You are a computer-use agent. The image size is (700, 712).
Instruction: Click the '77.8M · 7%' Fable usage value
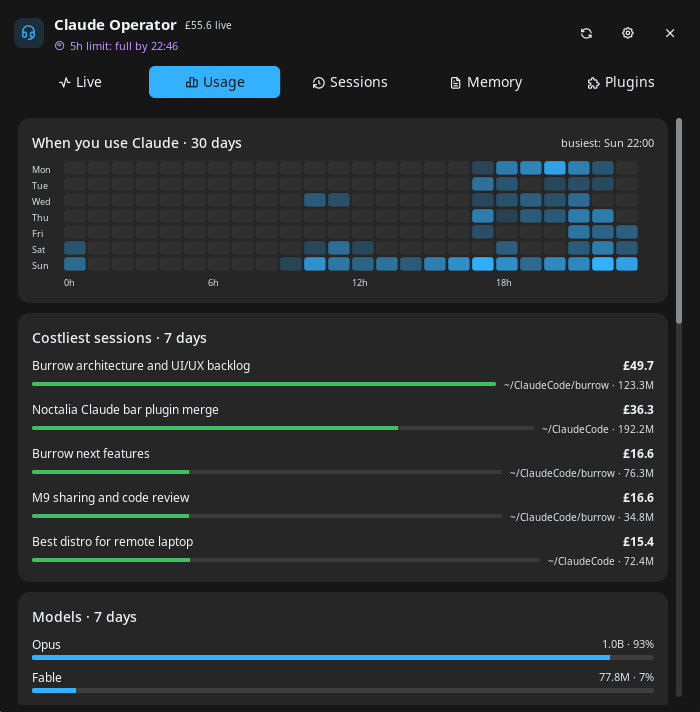pyautogui.click(x=626, y=677)
